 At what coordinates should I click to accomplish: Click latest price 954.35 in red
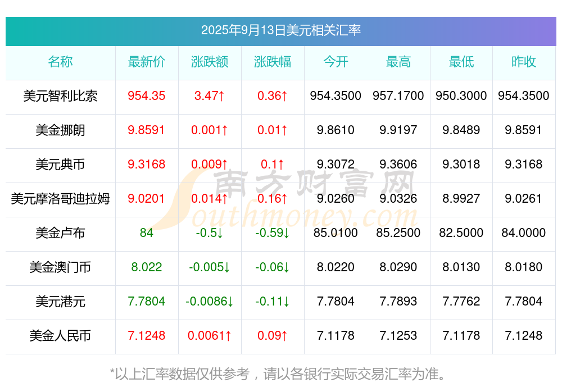coord(147,95)
